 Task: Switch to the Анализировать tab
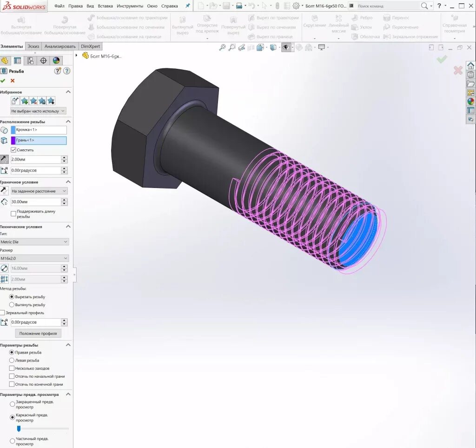(60, 46)
